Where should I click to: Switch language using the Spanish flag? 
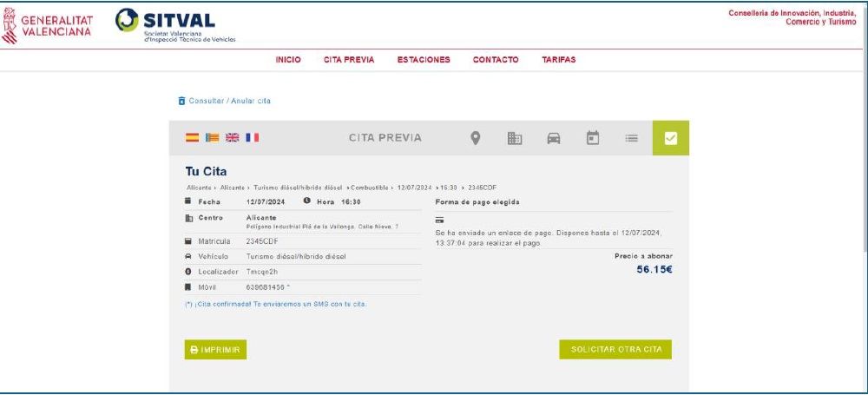193,137
